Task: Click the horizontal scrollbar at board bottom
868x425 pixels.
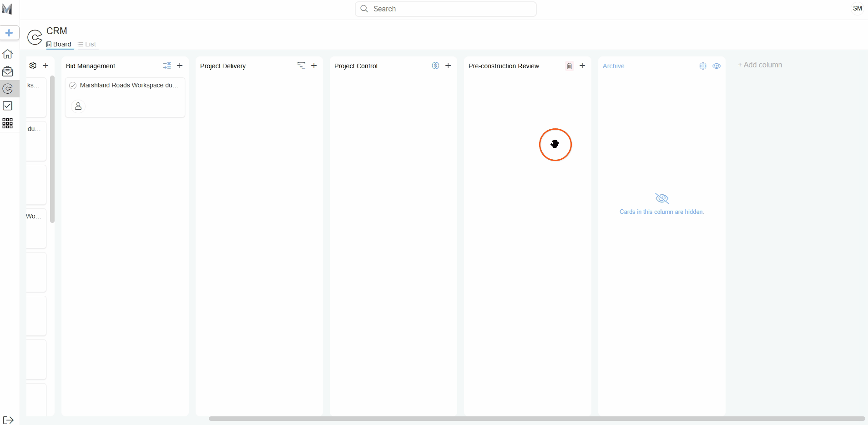Action: point(537,419)
